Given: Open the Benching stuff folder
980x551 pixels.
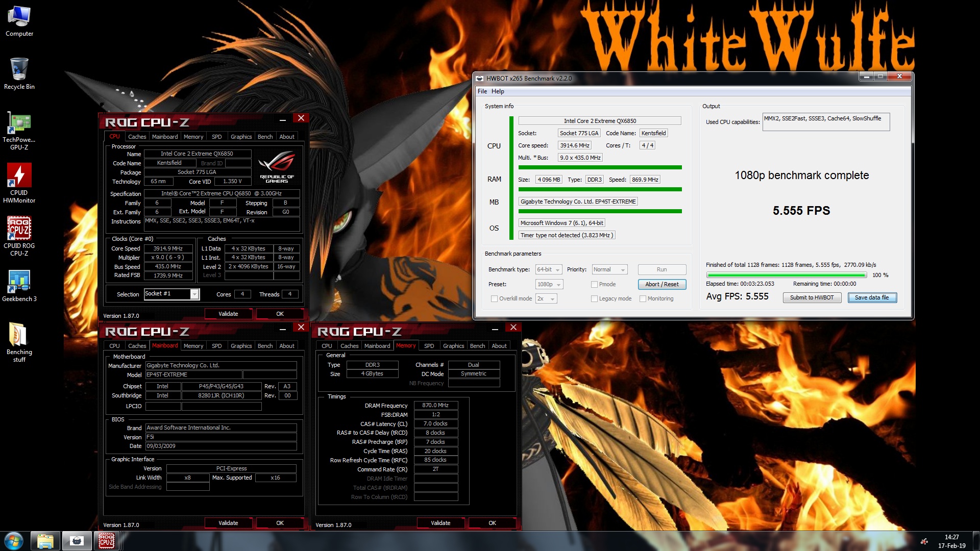Looking at the screenshot, I should tap(19, 342).
